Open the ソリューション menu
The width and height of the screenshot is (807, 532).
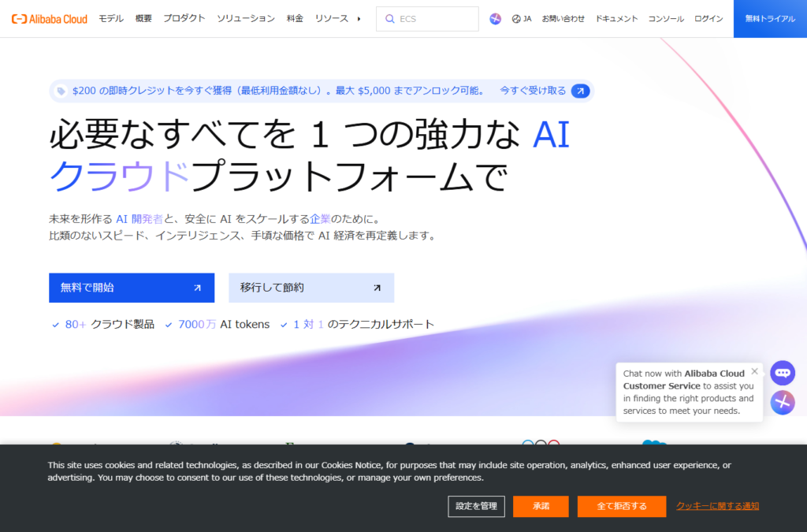click(x=246, y=19)
